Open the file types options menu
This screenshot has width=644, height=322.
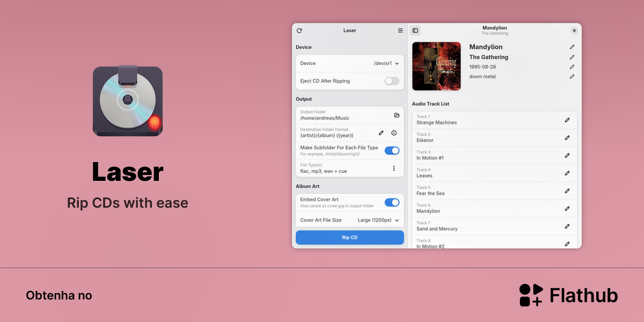pyautogui.click(x=394, y=169)
